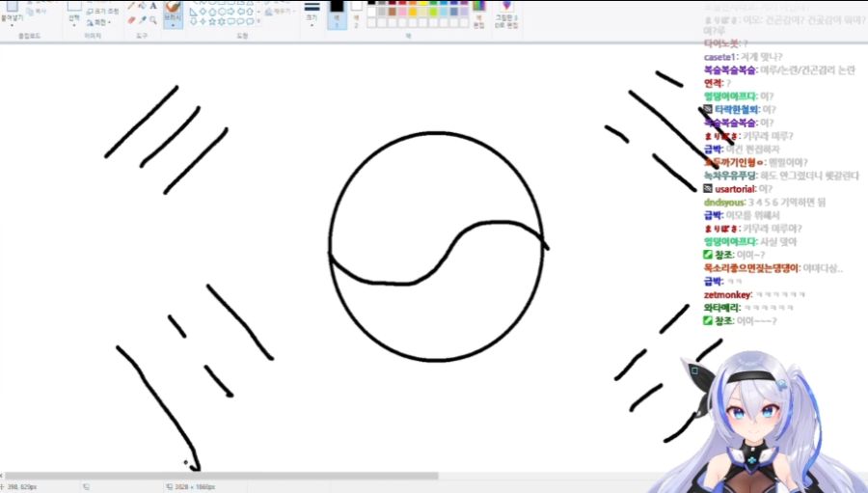Click the line thickness Size (크기) icon
Screen dimensions: 868x493
coord(312,6)
